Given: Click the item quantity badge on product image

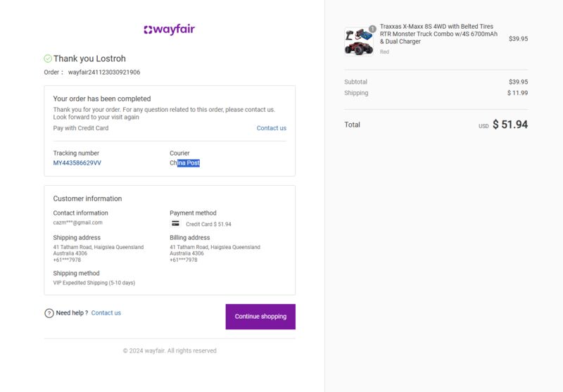Looking at the screenshot, I should 372,29.
